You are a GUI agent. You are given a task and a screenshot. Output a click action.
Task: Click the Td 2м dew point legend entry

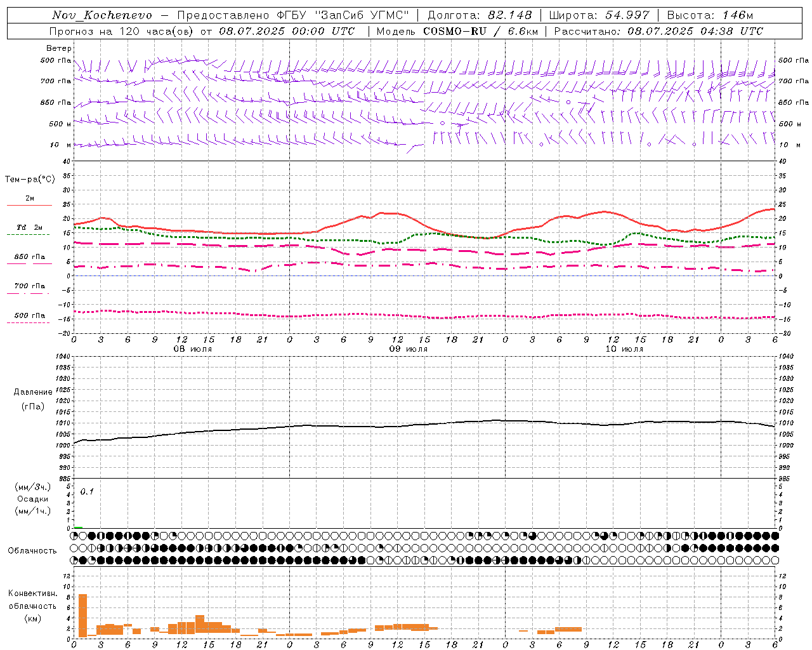point(29,227)
